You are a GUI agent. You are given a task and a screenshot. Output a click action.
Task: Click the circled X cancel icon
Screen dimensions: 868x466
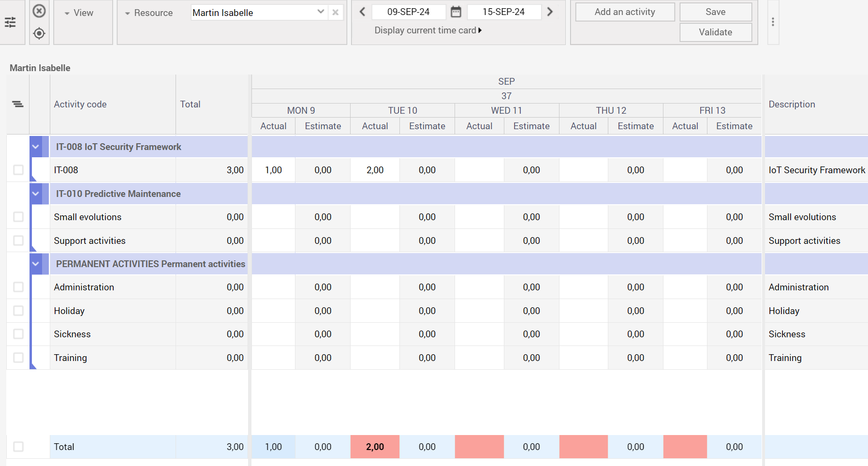[x=39, y=11]
